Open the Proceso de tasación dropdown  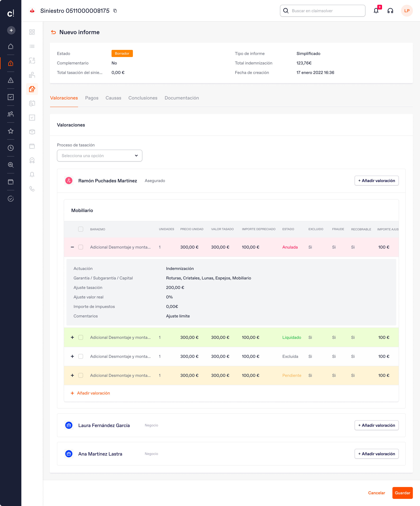(x=100, y=156)
